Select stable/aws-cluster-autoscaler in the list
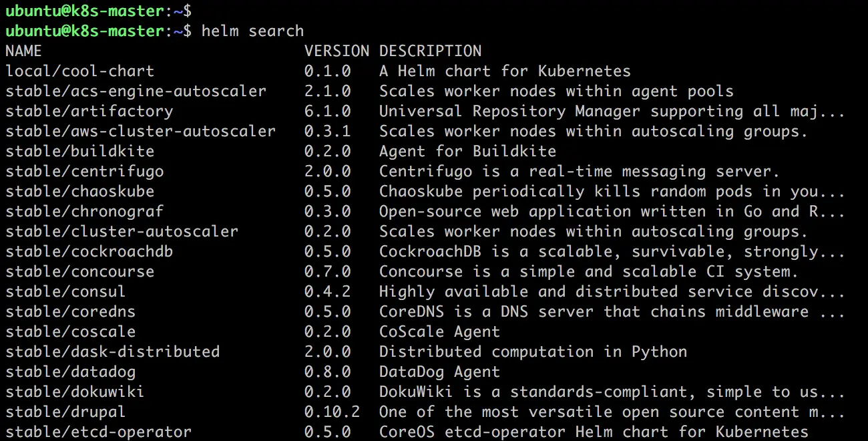This screenshot has width=868, height=441. click(141, 131)
